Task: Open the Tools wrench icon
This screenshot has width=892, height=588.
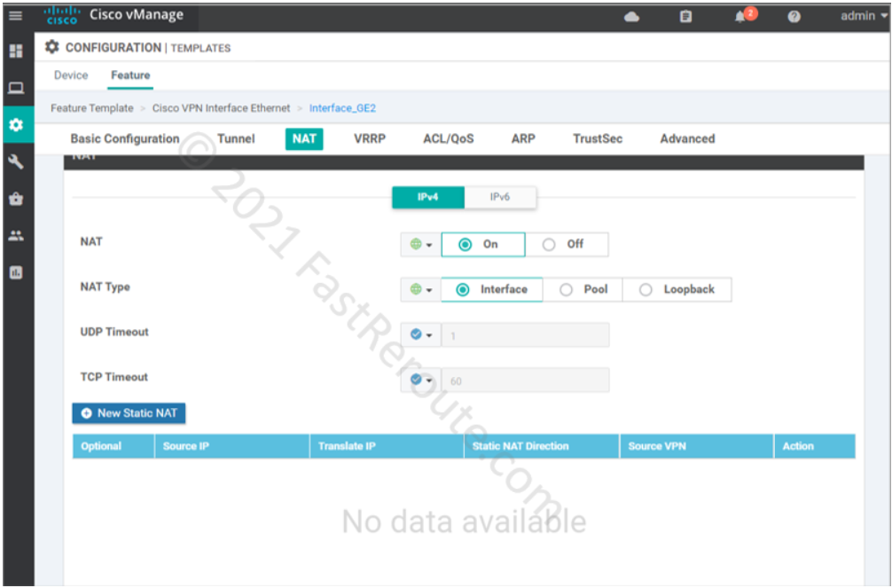Action: point(18,163)
